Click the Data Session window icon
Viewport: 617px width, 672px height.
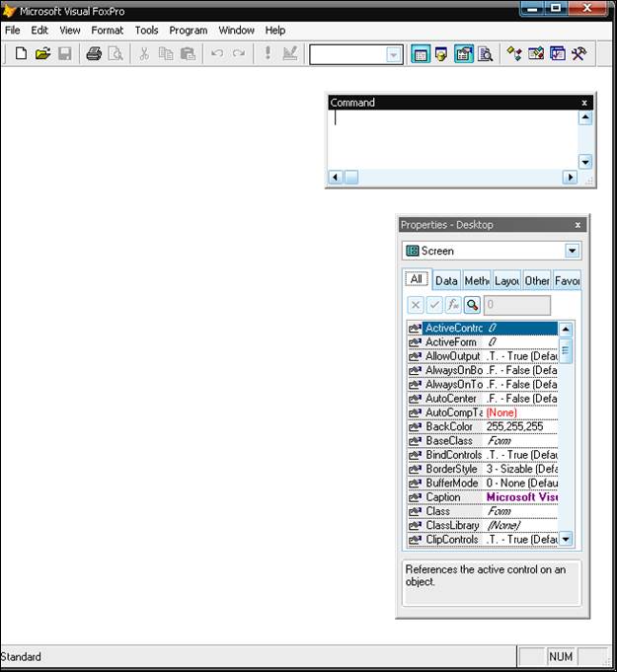pyautogui.click(x=441, y=54)
